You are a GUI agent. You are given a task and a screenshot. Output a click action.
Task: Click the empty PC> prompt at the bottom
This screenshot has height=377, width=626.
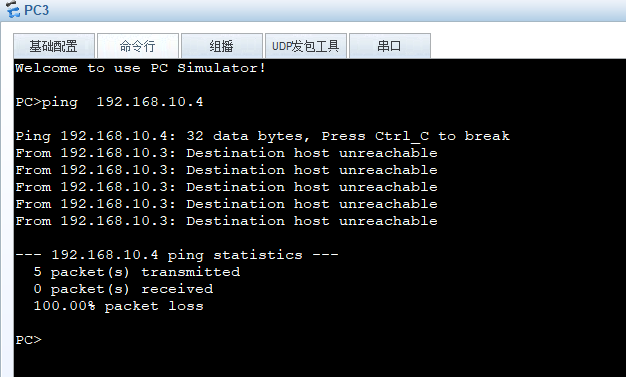pyautogui.click(x=29, y=340)
